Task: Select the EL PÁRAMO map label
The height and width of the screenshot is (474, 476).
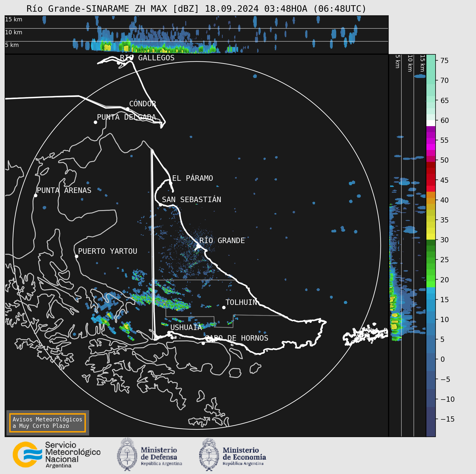Action: pyautogui.click(x=193, y=178)
